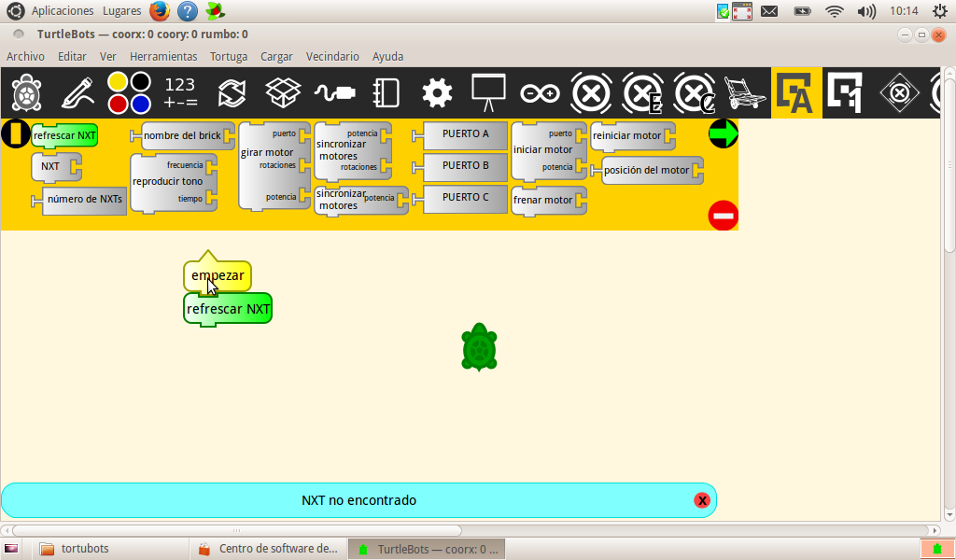The height and width of the screenshot is (560, 956).
Task: Click the green arrow palette button
Action: pos(724,133)
